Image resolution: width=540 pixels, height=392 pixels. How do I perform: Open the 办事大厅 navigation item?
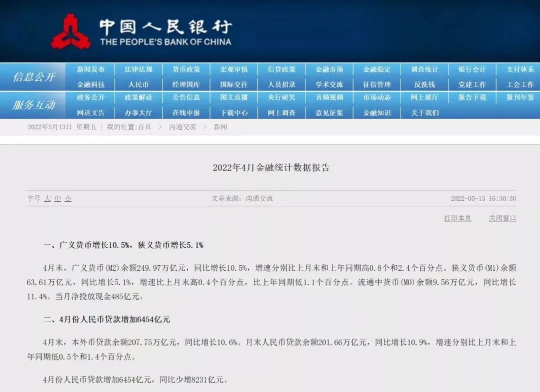tap(138, 112)
